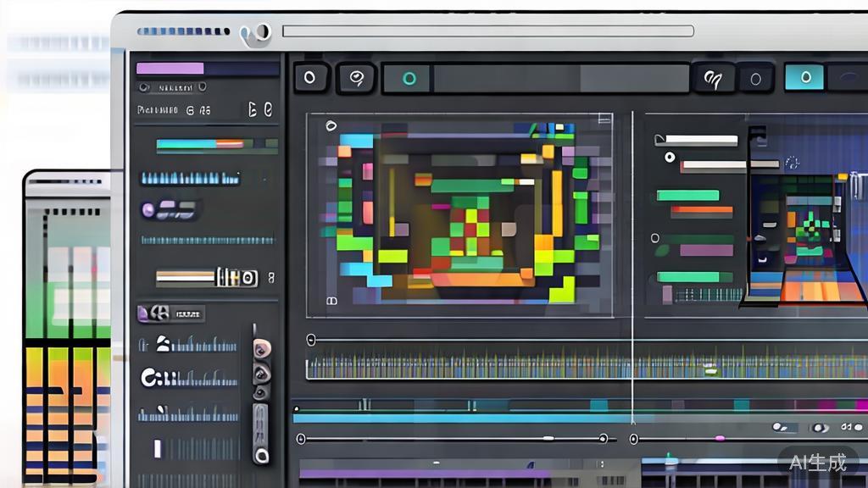The width and height of the screenshot is (868, 488).
Task: Activate the teal record icon in the top toolbar
Action: coord(409,79)
